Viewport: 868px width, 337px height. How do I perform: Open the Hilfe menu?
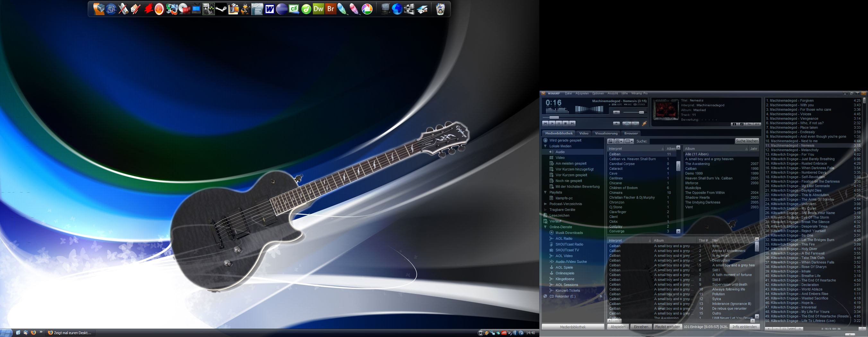pyautogui.click(x=625, y=93)
